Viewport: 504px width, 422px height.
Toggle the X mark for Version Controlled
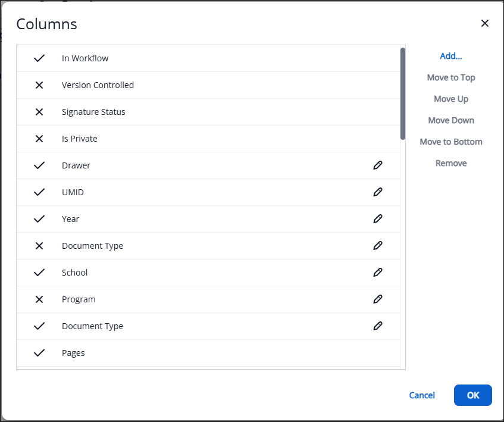click(x=39, y=85)
